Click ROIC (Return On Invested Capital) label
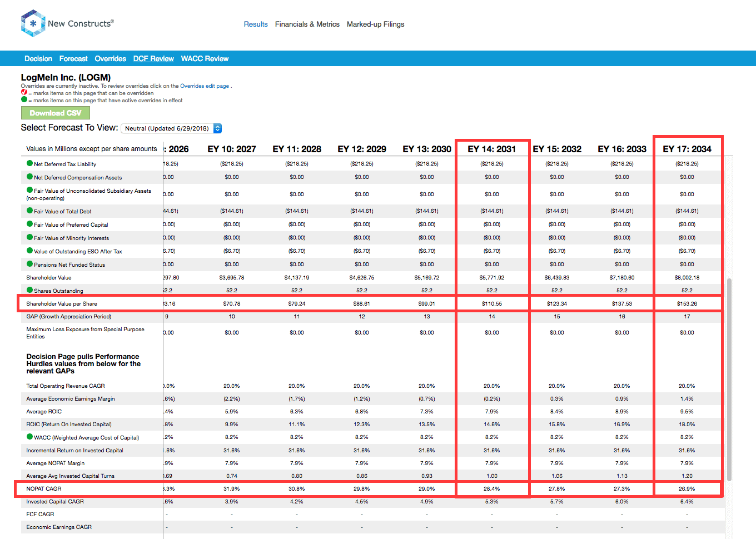The image size is (756, 539). point(69,425)
